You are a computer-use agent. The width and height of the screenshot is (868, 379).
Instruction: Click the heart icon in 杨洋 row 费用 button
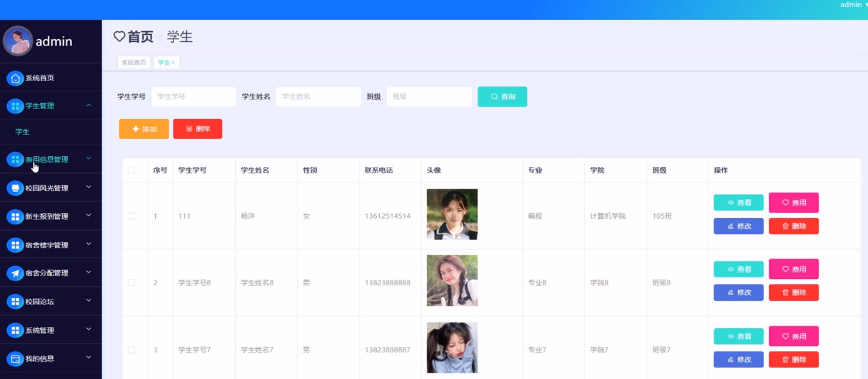click(x=785, y=203)
